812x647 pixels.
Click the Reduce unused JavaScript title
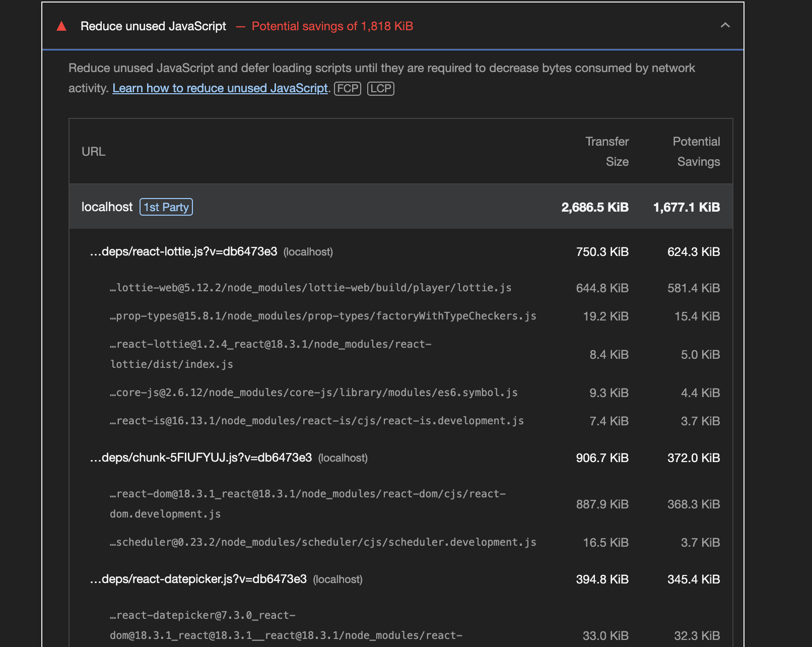(x=153, y=26)
